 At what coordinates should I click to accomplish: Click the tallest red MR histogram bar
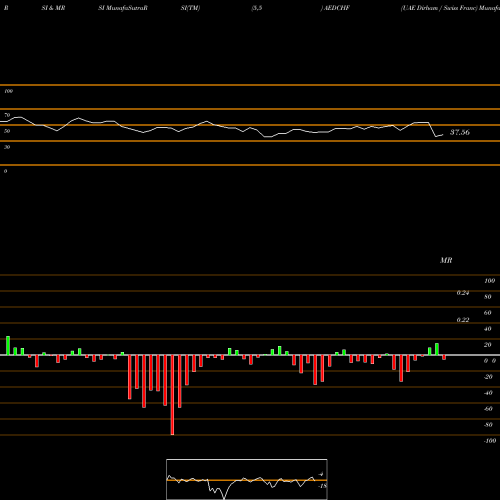tap(172, 395)
